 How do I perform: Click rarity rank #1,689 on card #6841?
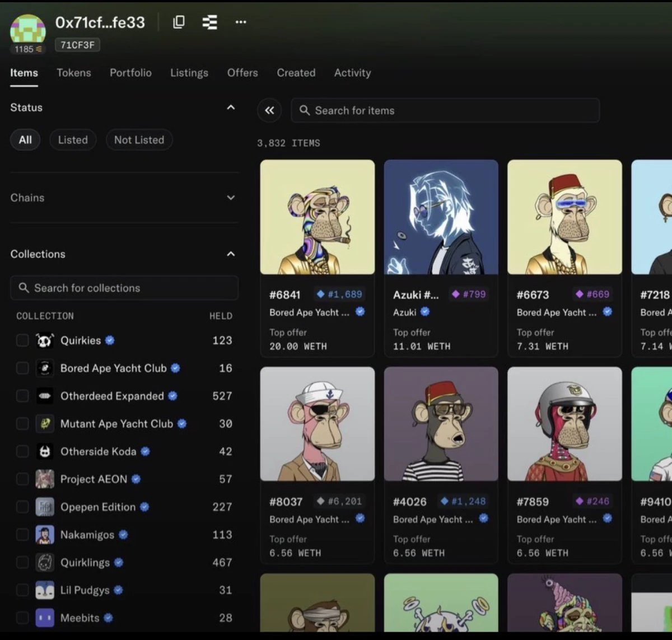[339, 294]
